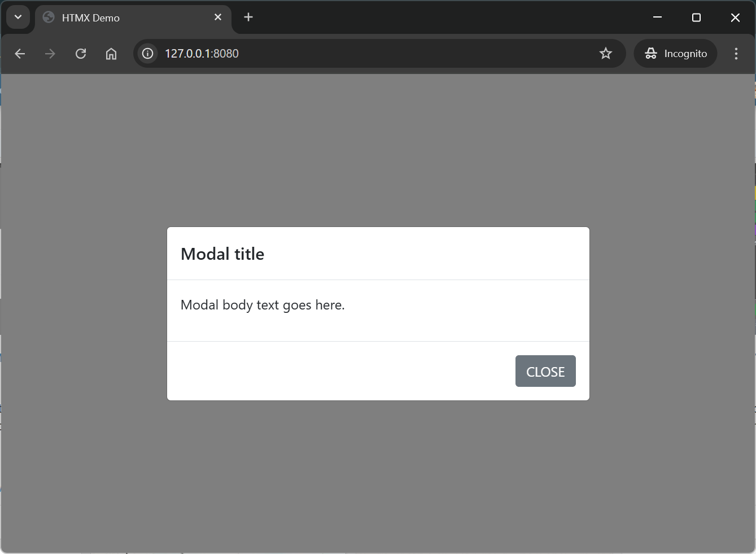Close the HTMX Demo tab
756x554 pixels.
click(218, 18)
